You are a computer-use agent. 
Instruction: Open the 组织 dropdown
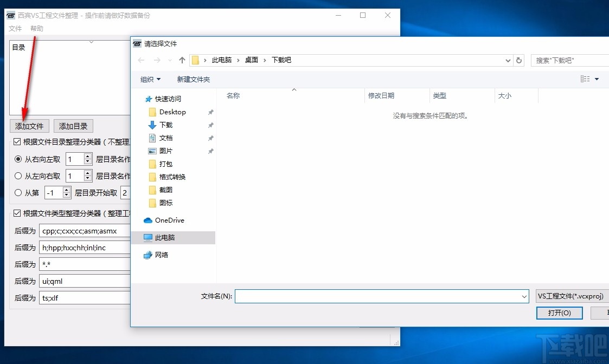150,79
